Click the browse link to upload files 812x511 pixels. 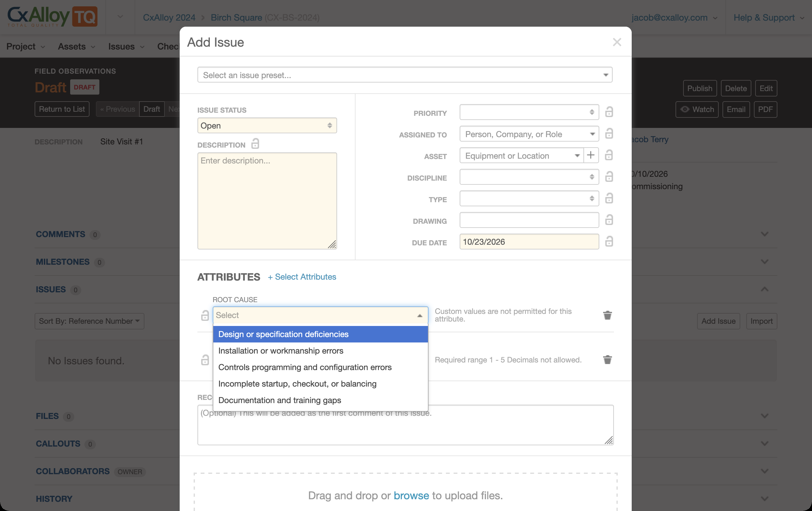point(411,495)
